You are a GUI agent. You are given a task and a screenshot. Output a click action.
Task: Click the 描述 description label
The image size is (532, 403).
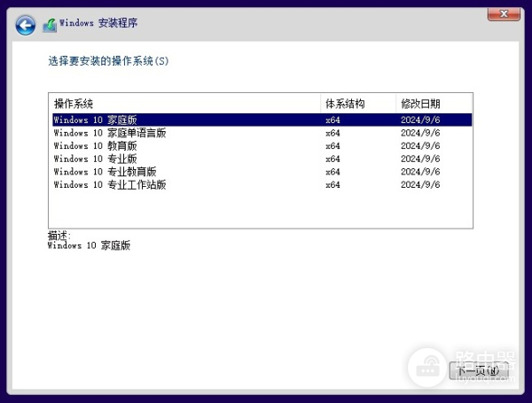pyautogui.click(x=59, y=235)
